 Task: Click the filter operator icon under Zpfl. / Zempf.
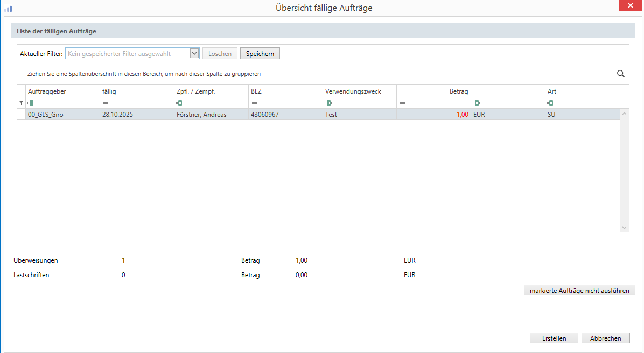[180, 103]
